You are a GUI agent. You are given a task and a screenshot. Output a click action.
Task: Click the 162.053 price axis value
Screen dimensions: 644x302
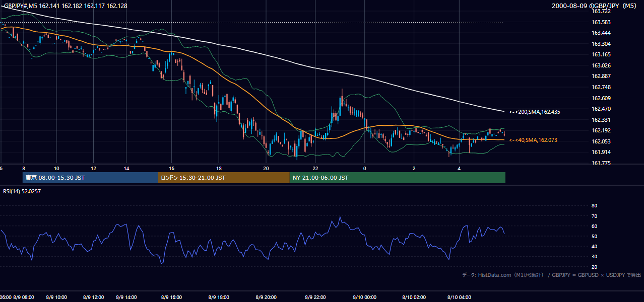pos(601,141)
